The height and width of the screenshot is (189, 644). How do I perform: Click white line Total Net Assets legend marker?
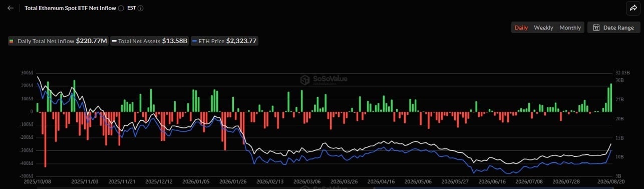(114, 41)
